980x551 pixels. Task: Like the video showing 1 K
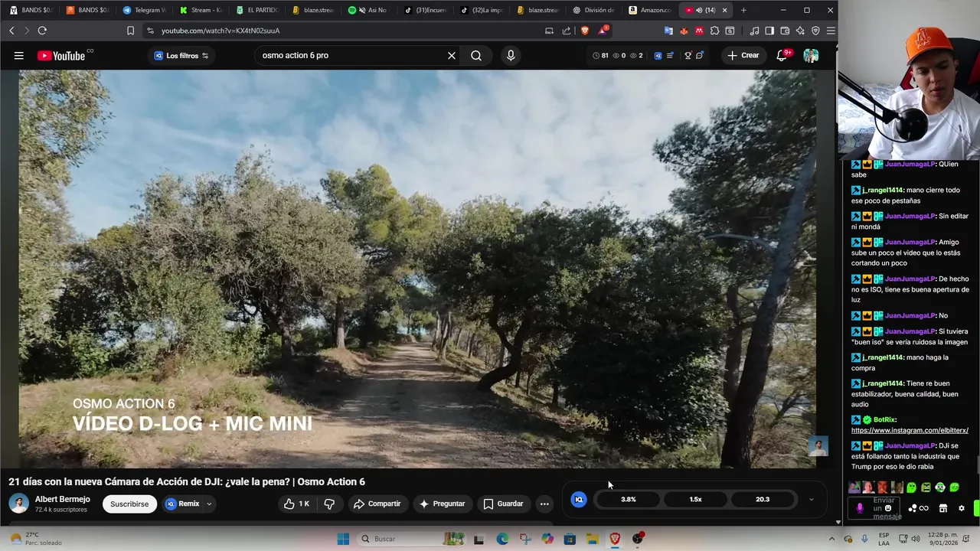[x=297, y=504]
